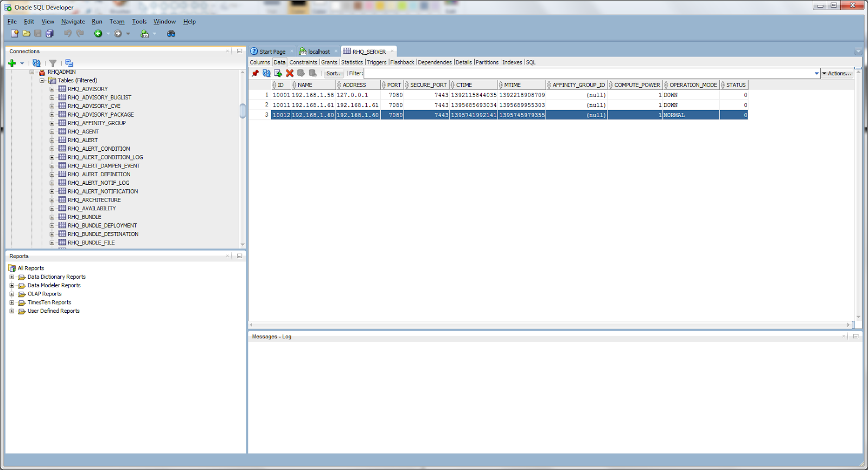Click the Save All icon
Screen dimensions: 868x470
(x=49, y=34)
